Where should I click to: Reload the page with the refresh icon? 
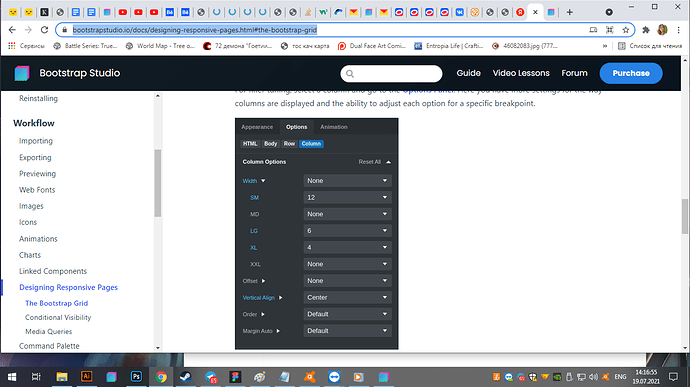[x=44, y=30]
